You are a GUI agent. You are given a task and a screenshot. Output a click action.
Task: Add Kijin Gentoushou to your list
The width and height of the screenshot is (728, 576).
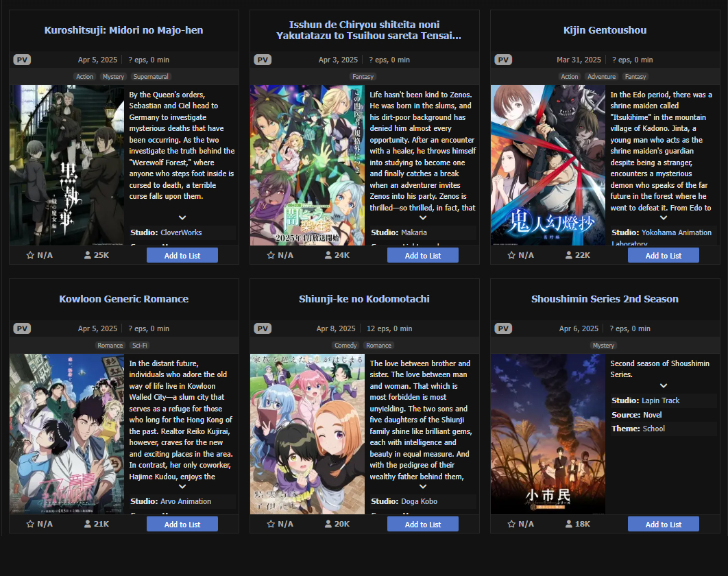[664, 256]
